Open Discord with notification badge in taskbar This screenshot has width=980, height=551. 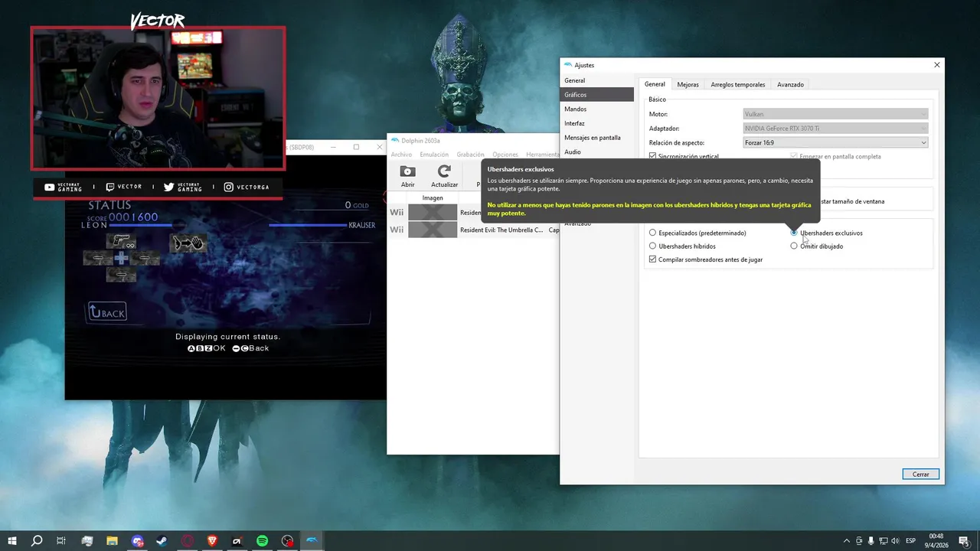pyautogui.click(x=137, y=541)
